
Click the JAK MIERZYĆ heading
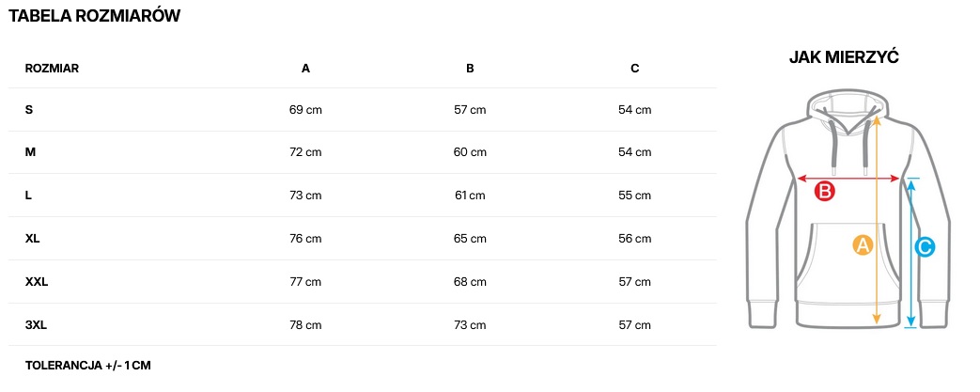pos(844,57)
